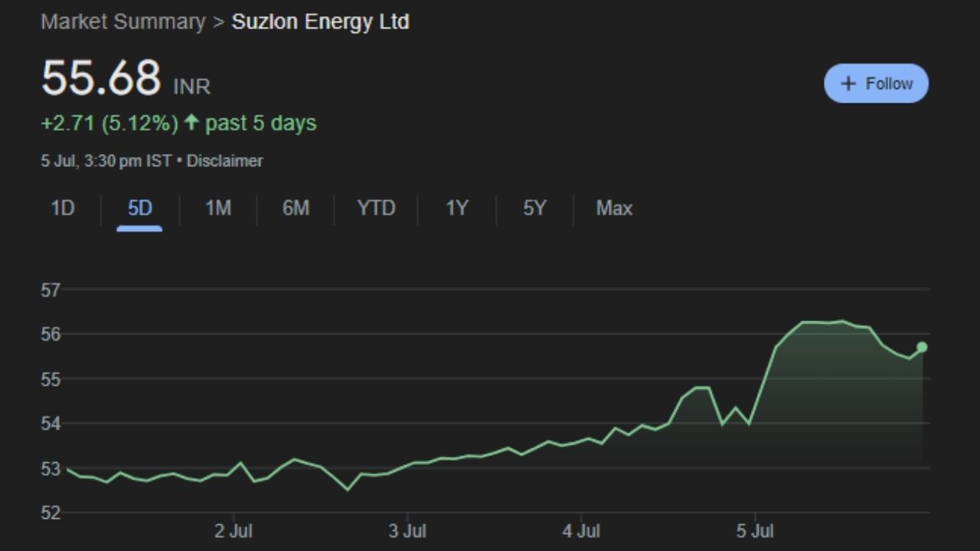Click the 54 y-axis label
The height and width of the screenshot is (551, 980).
[x=51, y=423]
